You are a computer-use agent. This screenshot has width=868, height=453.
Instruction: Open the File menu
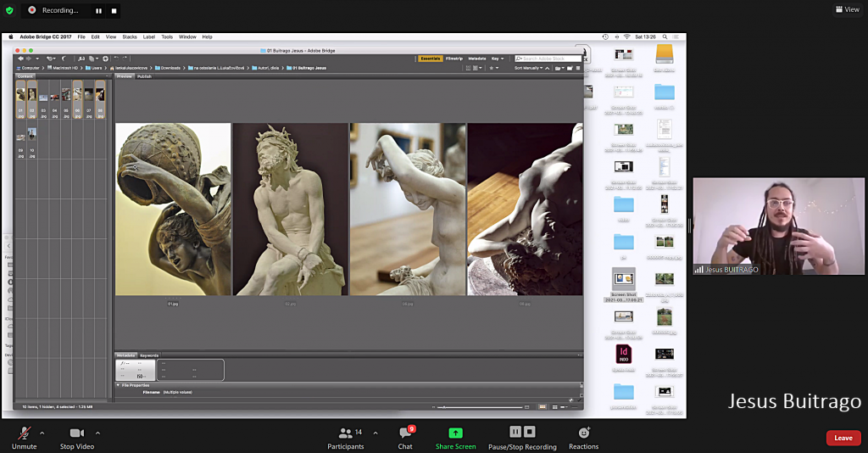(81, 36)
